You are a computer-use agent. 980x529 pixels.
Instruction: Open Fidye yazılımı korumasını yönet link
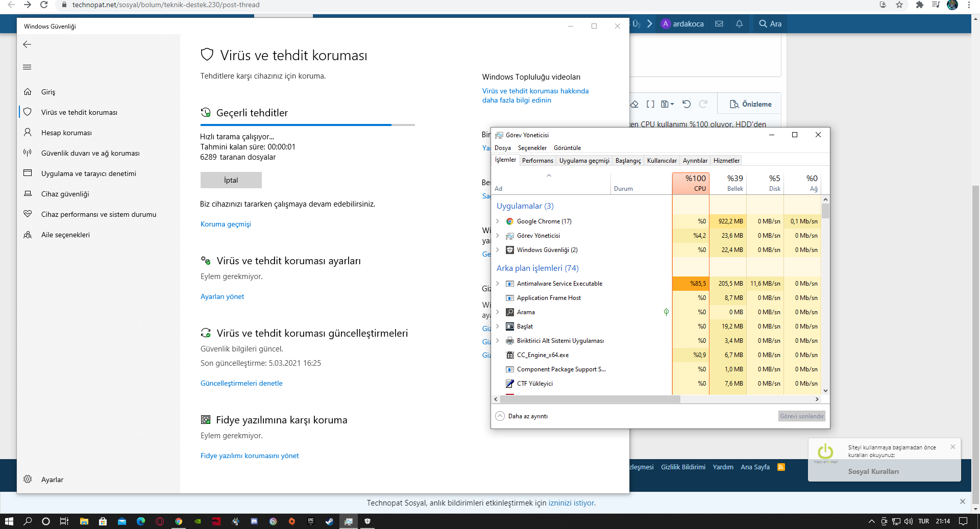250,456
